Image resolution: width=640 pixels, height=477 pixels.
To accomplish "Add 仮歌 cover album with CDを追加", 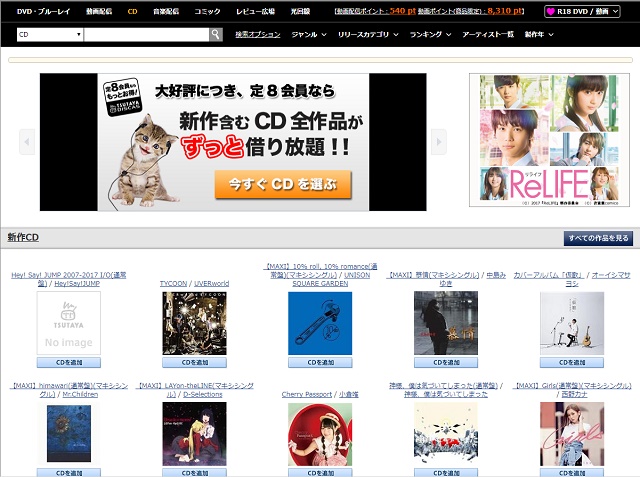I will click(x=572, y=362).
